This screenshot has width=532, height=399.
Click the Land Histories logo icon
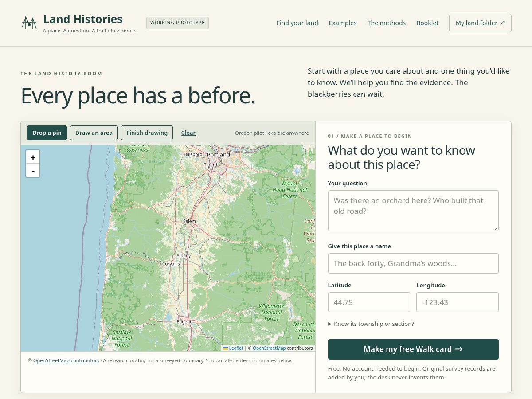point(29,23)
